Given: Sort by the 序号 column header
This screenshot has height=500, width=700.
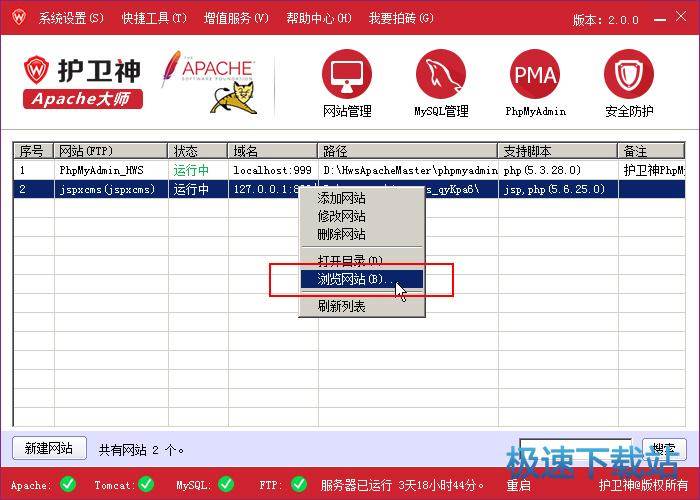Looking at the screenshot, I should click(x=33, y=151).
